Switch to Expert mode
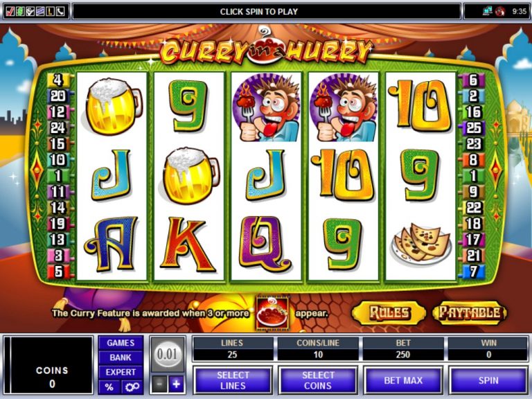532x399 pixels. [121, 372]
